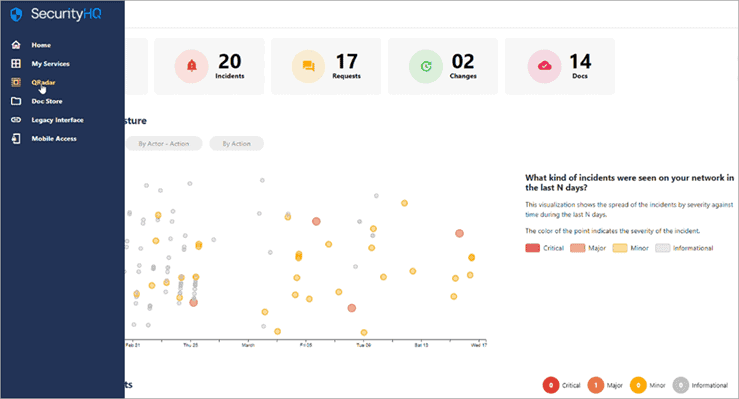Click the SecurityHQ shield logo
739x399 pixels.
point(16,14)
